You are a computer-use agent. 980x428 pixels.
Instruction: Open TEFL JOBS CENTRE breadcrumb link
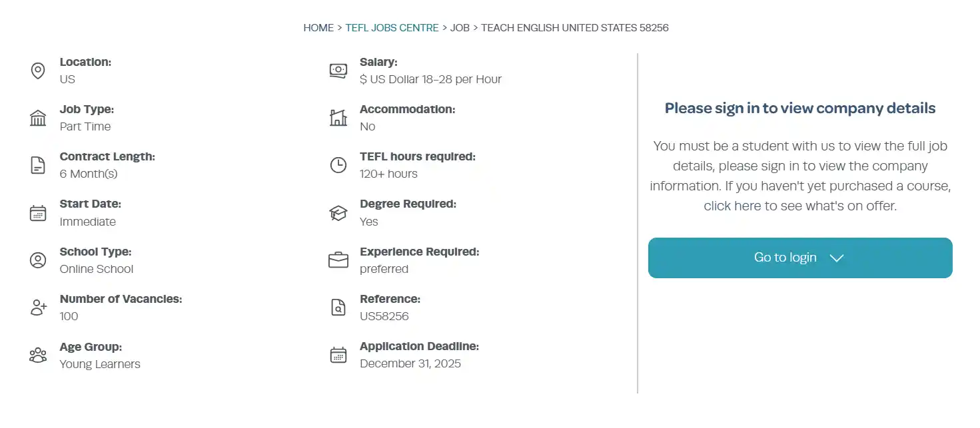tap(392, 28)
